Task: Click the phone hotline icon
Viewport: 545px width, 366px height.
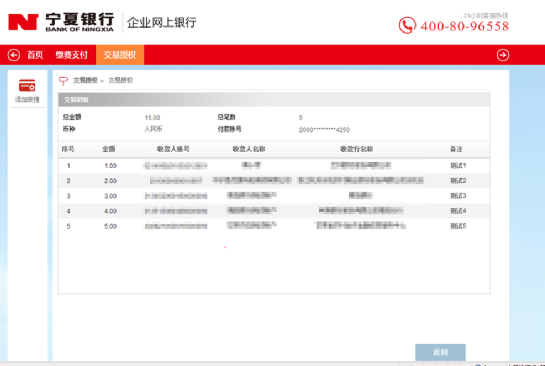Action: pos(407,25)
